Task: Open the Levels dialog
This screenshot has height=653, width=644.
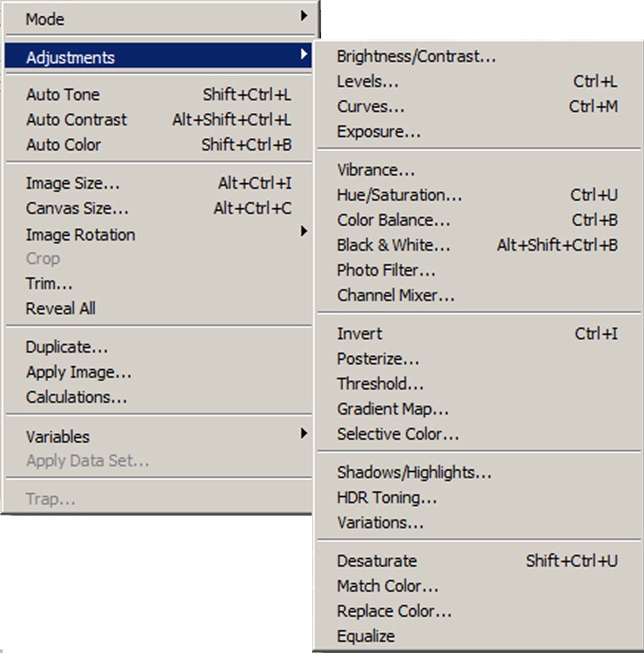Action: (x=368, y=82)
